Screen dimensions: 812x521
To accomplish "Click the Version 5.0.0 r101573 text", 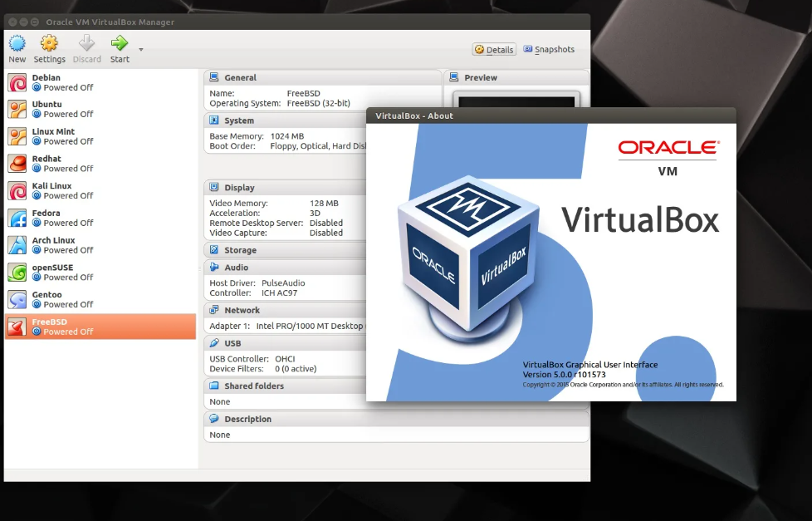I will pos(564,374).
